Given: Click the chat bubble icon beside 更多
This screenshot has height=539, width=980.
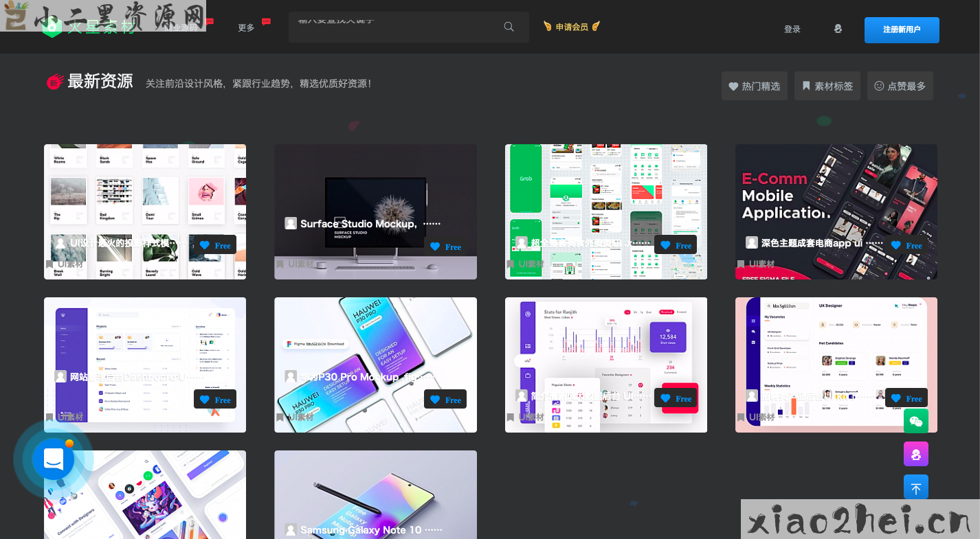Looking at the screenshot, I should coord(267,22).
